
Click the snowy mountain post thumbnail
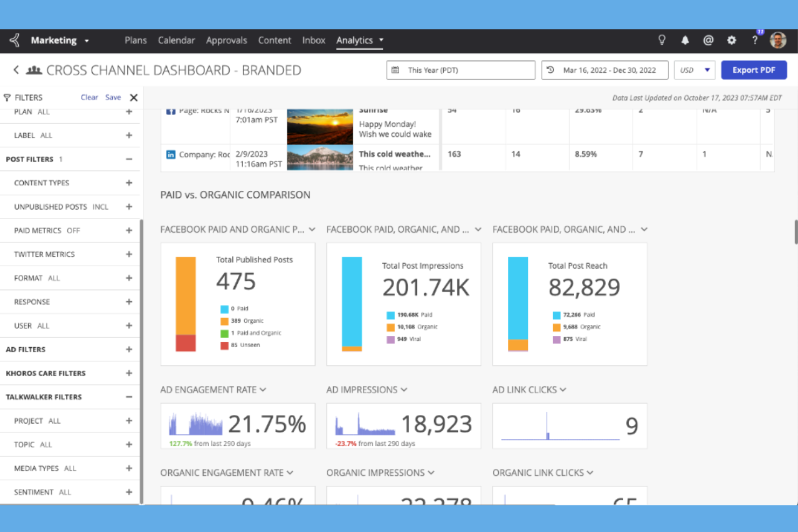coord(320,158)
